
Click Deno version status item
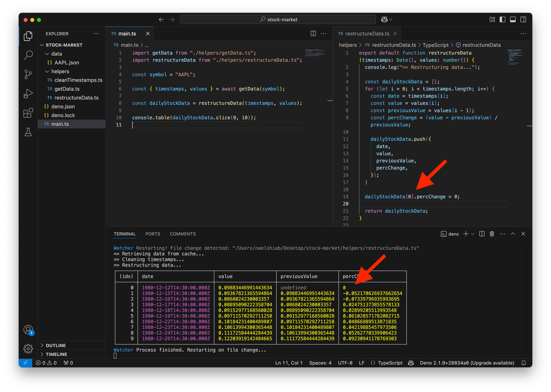click(x=467, y=363)
